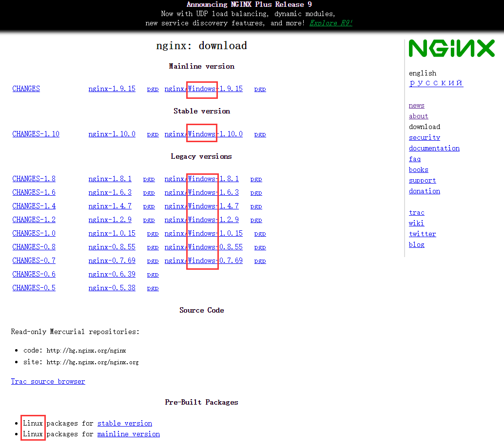Download nginx/Windows-1.0.15
The height and width of the screenshot is (447, 504).
203,233
